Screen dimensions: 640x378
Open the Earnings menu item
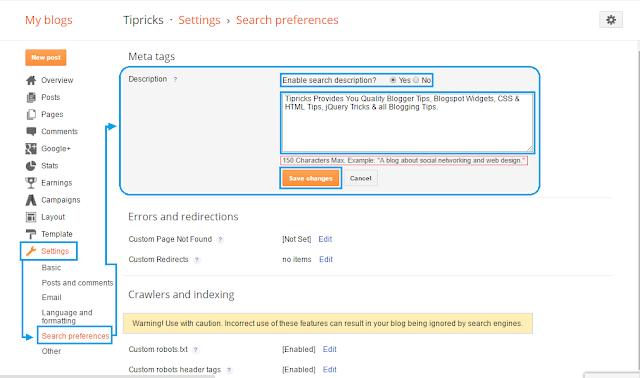click(56, 183)
